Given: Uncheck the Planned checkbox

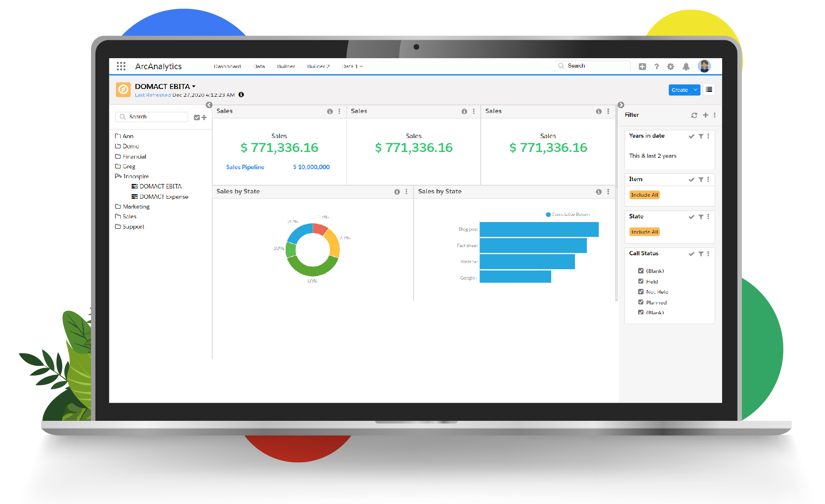Looking at the screenshot, I should (x=641, y=302).
